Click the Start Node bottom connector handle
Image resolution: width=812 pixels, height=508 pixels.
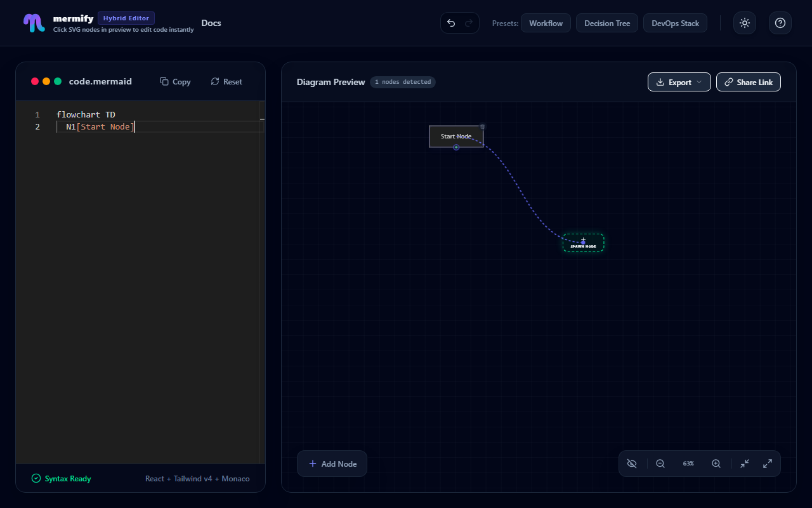pyautogui.click(x=456, y=147)
